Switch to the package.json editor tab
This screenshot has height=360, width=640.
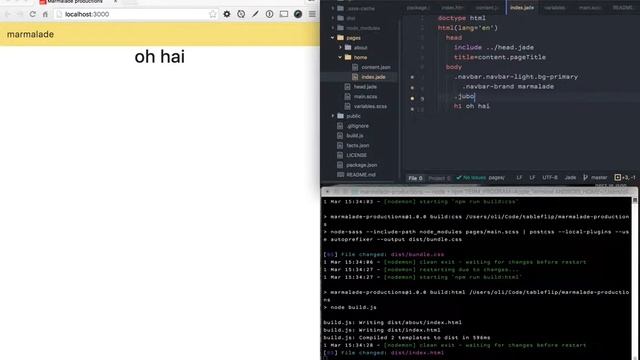click(x=418, y=8)
